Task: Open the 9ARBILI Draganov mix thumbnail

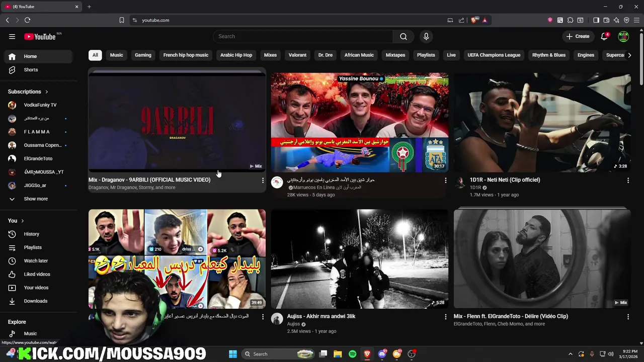Action: [x=177, y=122]
